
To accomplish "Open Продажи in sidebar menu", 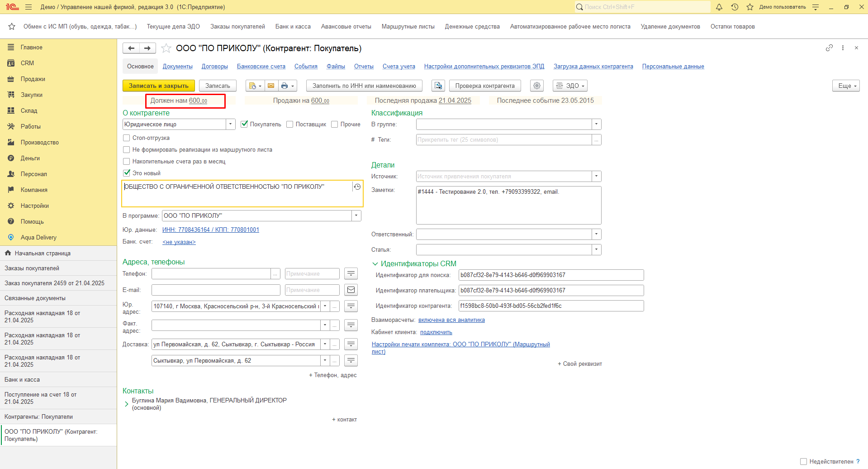I will 33,79.
